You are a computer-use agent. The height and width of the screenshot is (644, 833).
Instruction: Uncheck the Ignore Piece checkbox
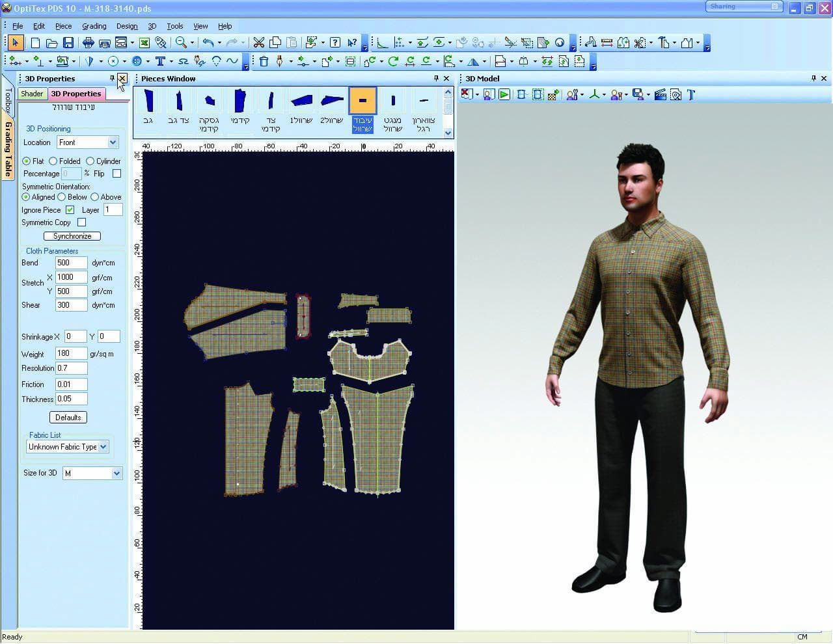click(70, 210)
